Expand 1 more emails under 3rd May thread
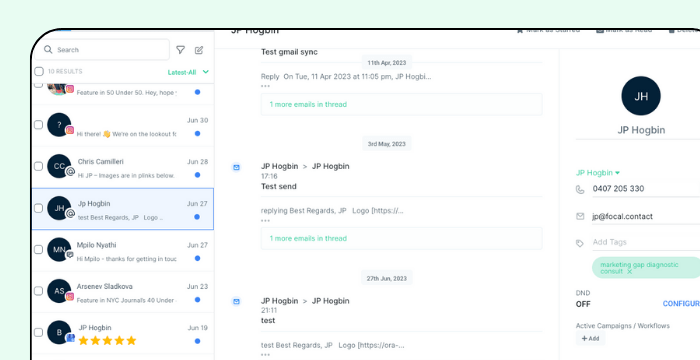 (401, 239)
